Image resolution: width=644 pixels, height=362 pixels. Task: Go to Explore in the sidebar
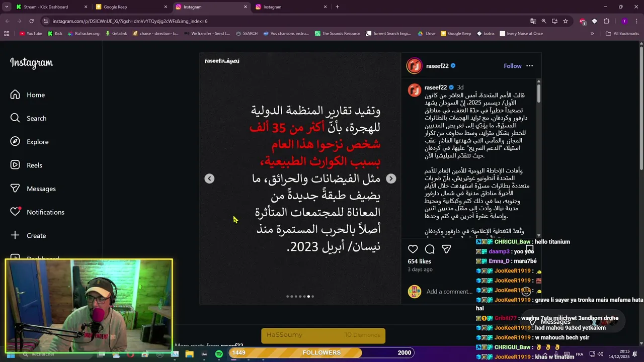click(30, 142)
